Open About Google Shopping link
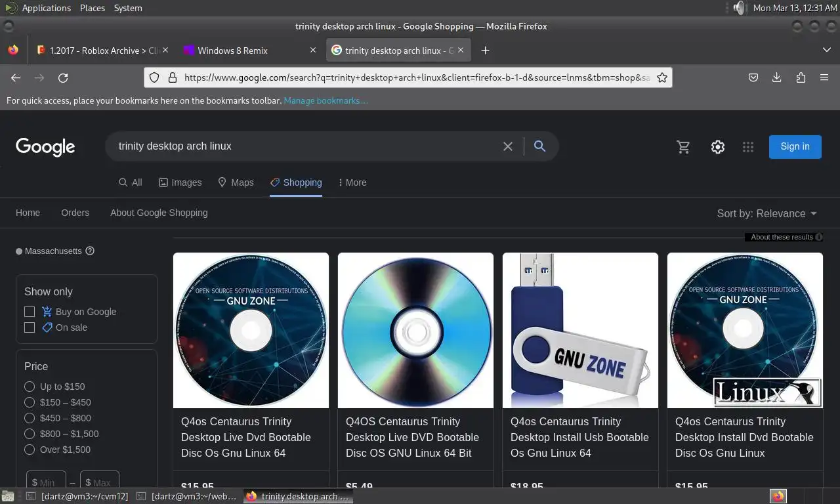Image resolution: width=840 pixels, height=504 pixels. coord(159,213)
